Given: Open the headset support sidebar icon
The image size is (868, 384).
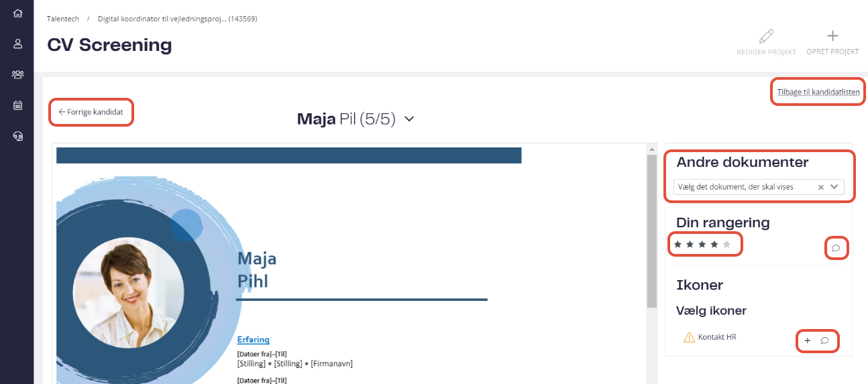Looking at the screenshot, I should click(x=17, y=136).
